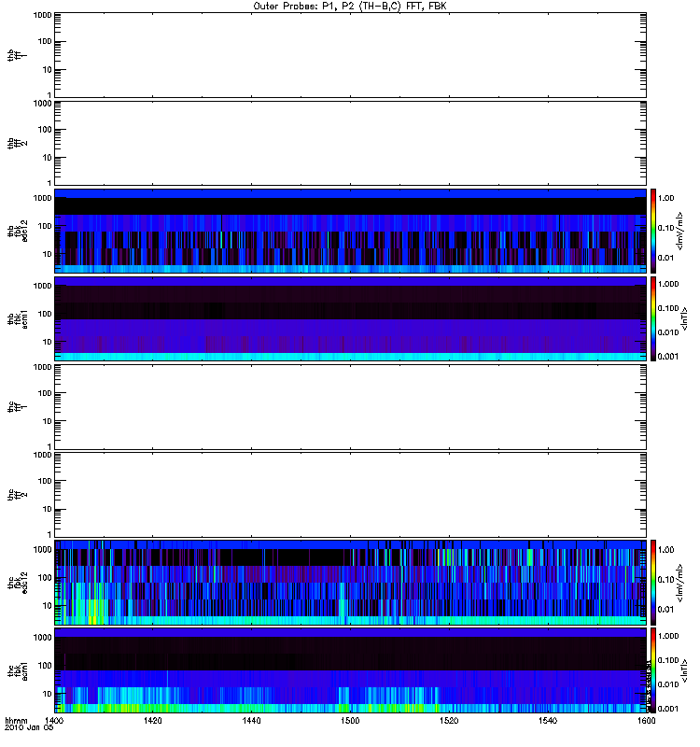The width and height of the screenshot is (700, 747).
Task: Click the thb fbk edc12 color bar
Action: [653, 231]
